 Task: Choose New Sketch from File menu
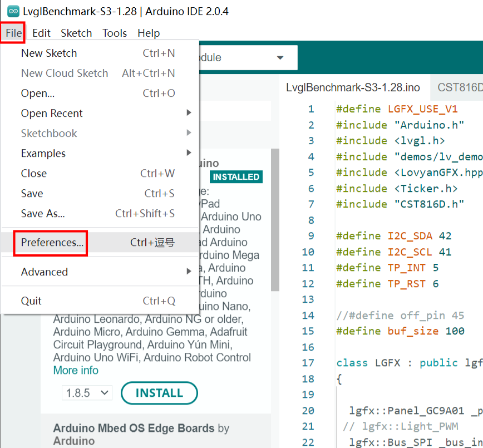(100, 53)
